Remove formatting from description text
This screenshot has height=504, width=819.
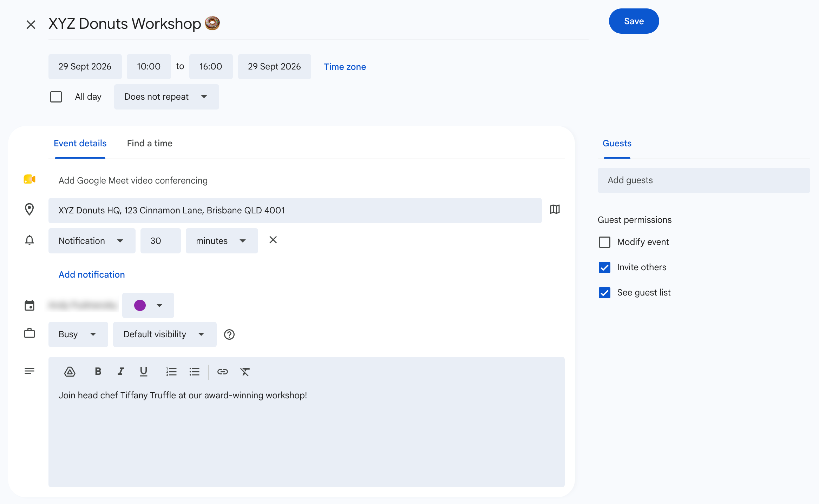tap(245, 372)
